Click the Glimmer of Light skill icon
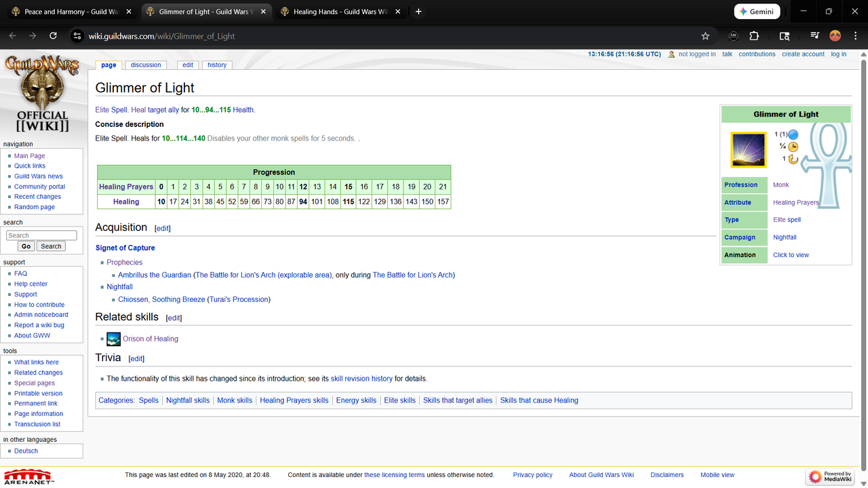 [747, 150]
